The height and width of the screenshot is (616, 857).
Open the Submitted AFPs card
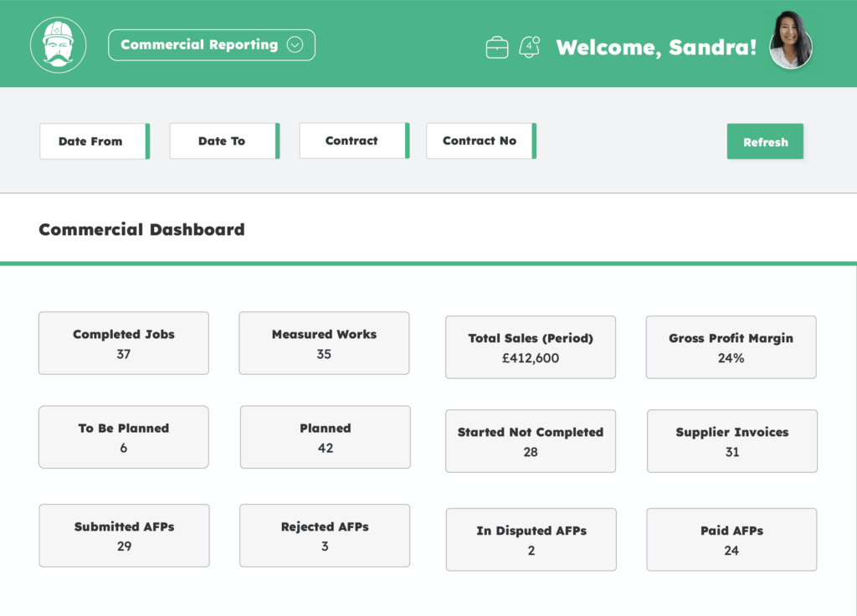[x=124, y=536]
